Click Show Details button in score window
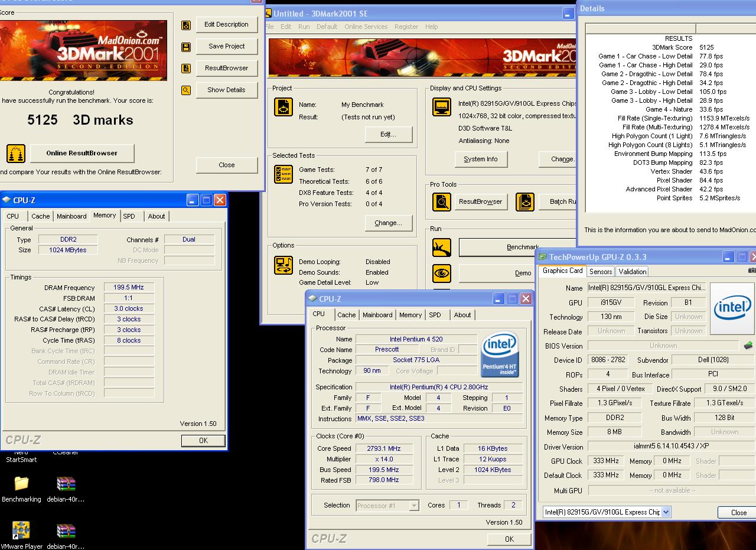 pos(226,90)
